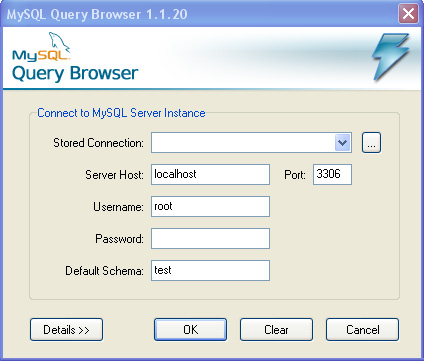424x361 pixels.
Task: Click the 'Server Host:' label
Action: (x=114, y=175)
